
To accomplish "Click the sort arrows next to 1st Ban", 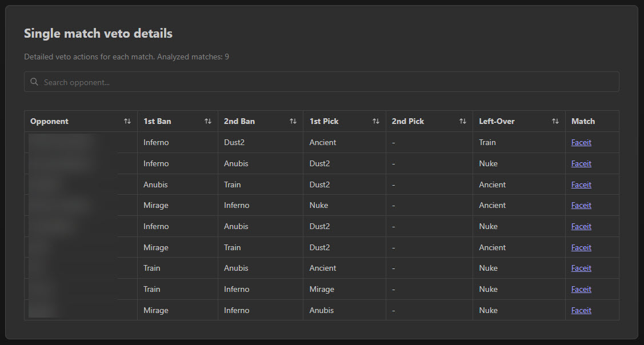I will pos(208,121).
